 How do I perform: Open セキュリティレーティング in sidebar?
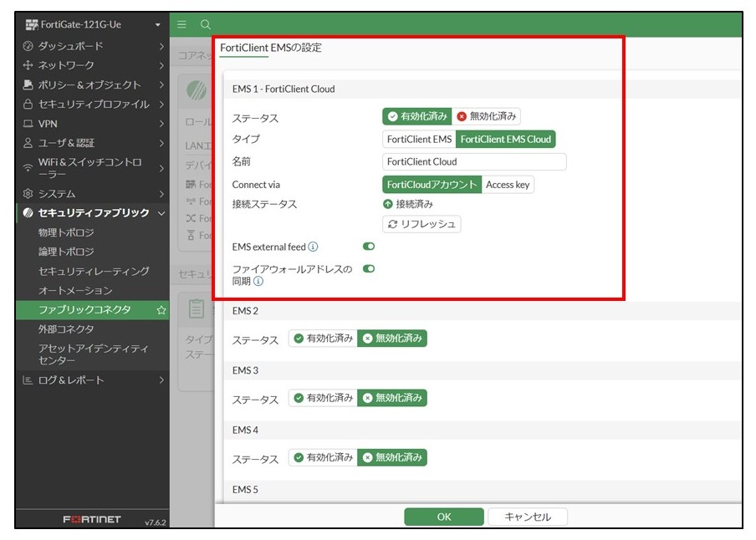click(x=93, y=271)
